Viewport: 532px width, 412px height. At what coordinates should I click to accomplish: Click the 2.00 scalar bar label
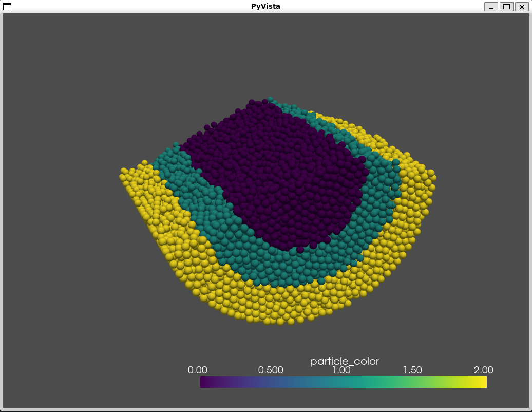pyautogui.click(x=484, y=370)
